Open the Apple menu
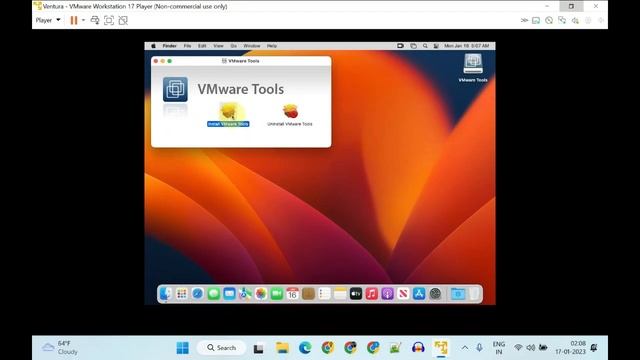The image size is (640, 360). tap(153, 46)
